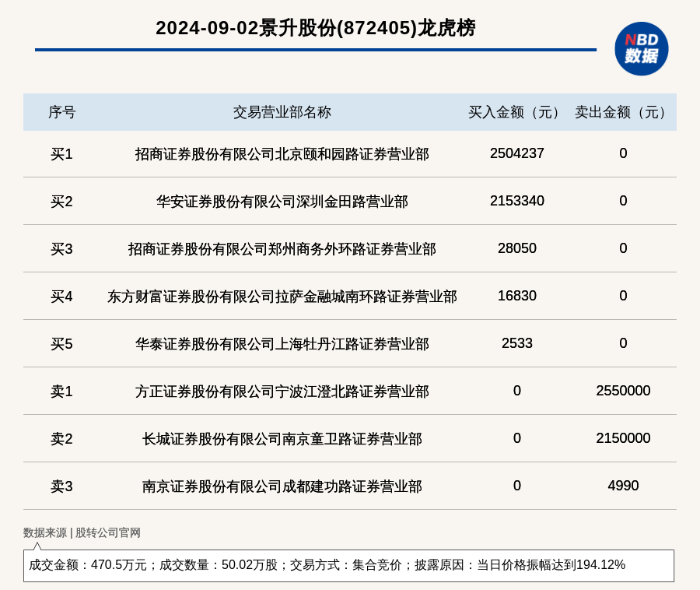The width and height of the screenshot is (700, 590).
Task: Select the 买3 row label
Action: [61, 249]
